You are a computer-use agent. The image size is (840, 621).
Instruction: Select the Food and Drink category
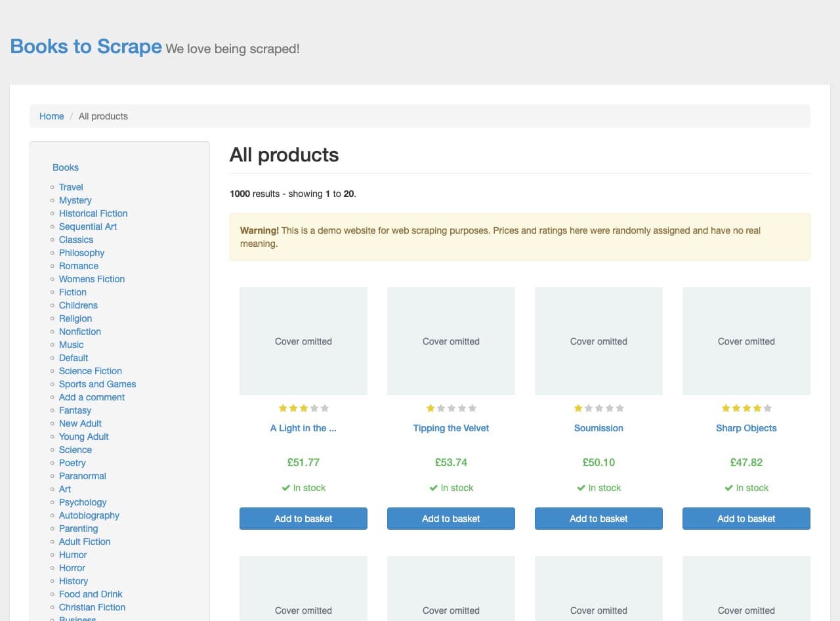[x=91, y=594]
